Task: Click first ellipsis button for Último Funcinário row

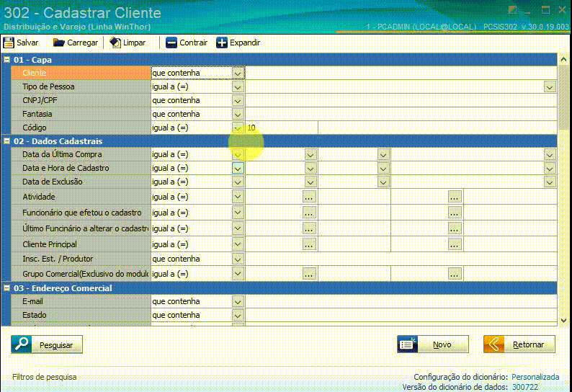Action: (309, 229)
